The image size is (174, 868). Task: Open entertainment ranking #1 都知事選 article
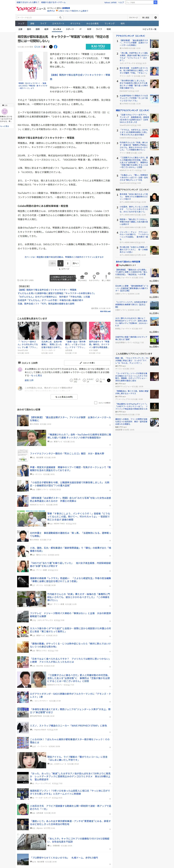(134, 43)
